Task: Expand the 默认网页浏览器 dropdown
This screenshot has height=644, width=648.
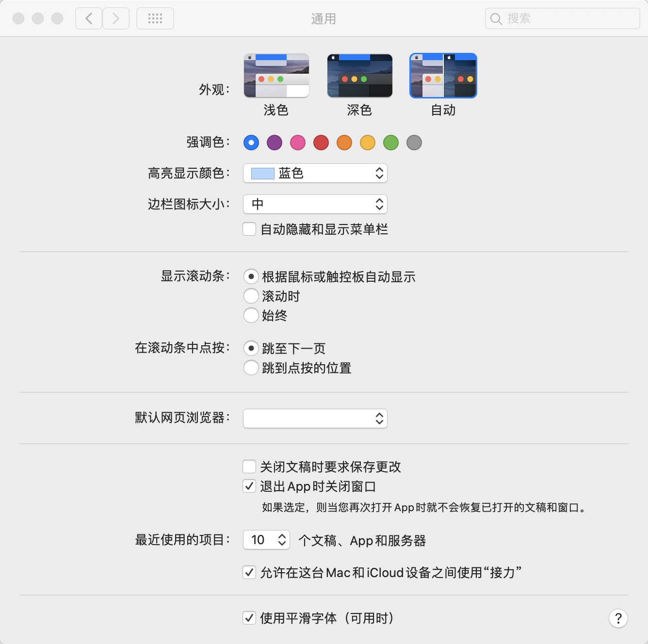Action: [315, 419]
